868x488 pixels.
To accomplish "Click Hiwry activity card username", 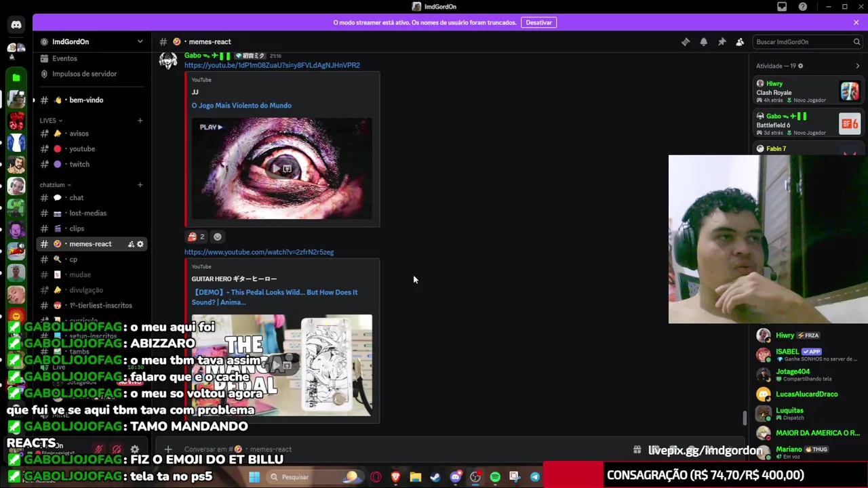I will [x=774, y=84].
